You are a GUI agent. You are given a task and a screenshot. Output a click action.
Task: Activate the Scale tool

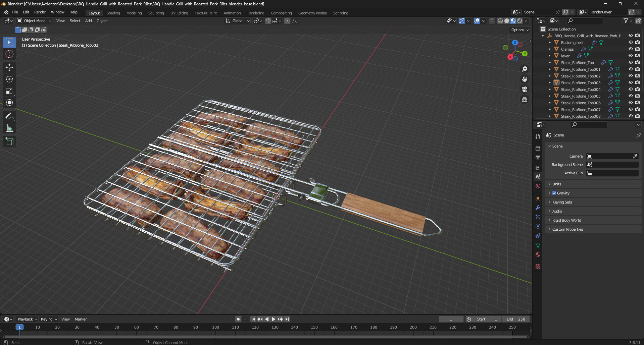point(9,91)
